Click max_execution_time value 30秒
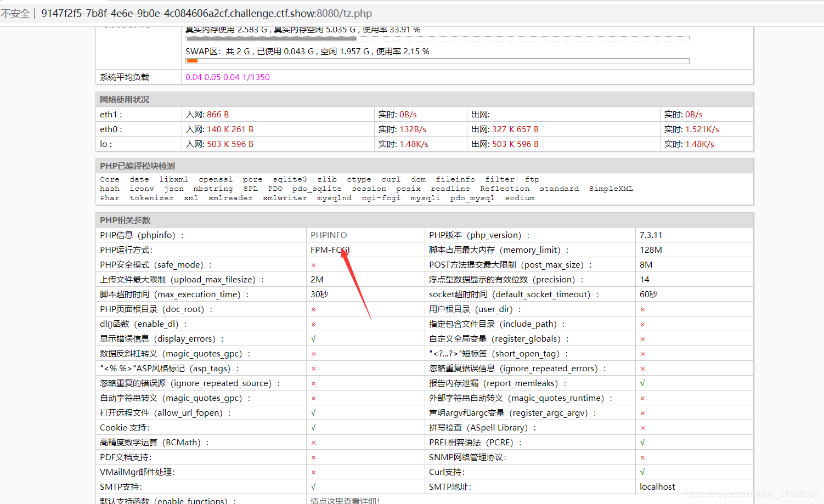Viewport: 824px width, 504px height. click(319, 294)
